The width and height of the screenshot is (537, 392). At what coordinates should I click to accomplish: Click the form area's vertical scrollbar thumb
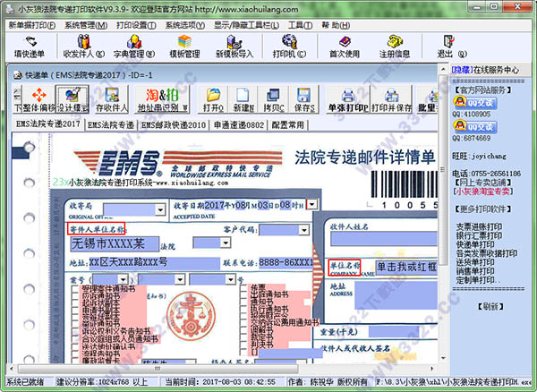coord(443,170)
